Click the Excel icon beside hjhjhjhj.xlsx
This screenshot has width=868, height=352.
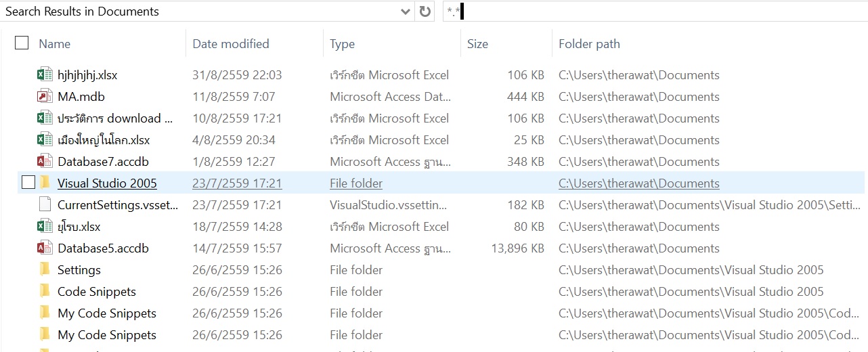coord(45,75)
